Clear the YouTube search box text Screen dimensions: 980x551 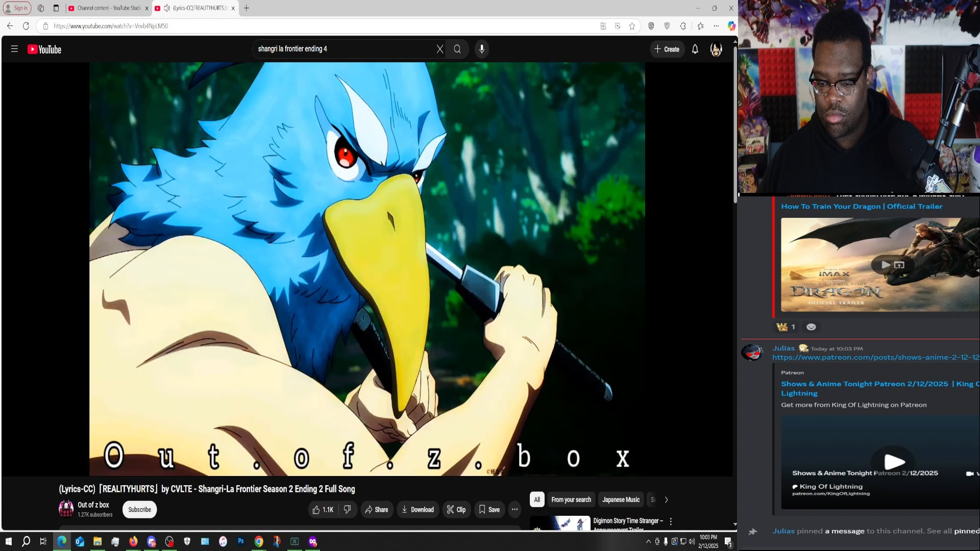coord(440,49)
